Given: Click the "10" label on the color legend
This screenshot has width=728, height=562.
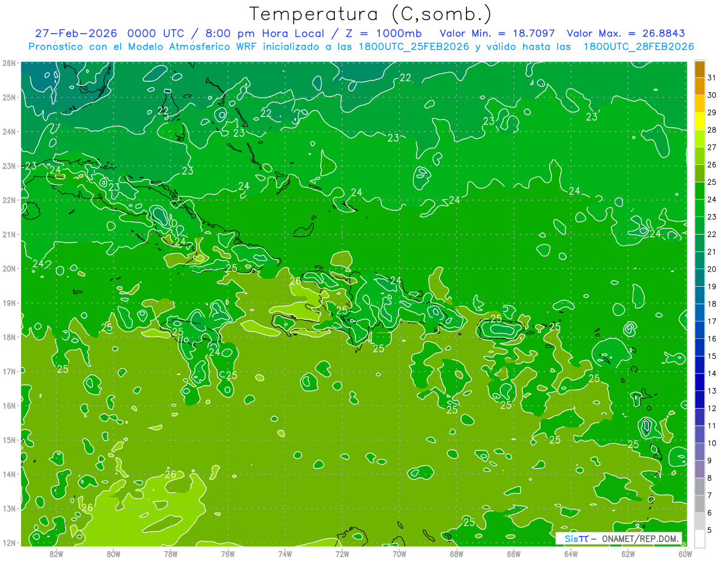Looking at the screenshot, I should coord(712,443).
